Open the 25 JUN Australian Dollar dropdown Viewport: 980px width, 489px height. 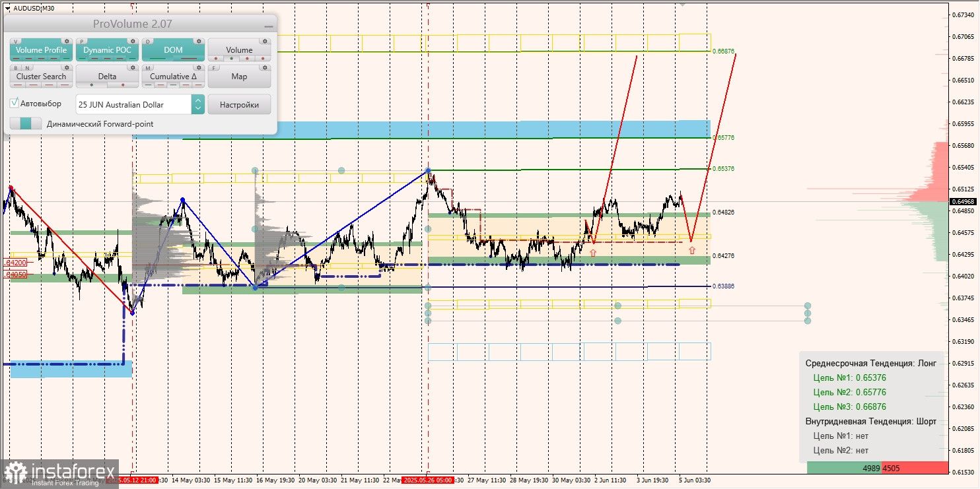[x=140, y=104]
